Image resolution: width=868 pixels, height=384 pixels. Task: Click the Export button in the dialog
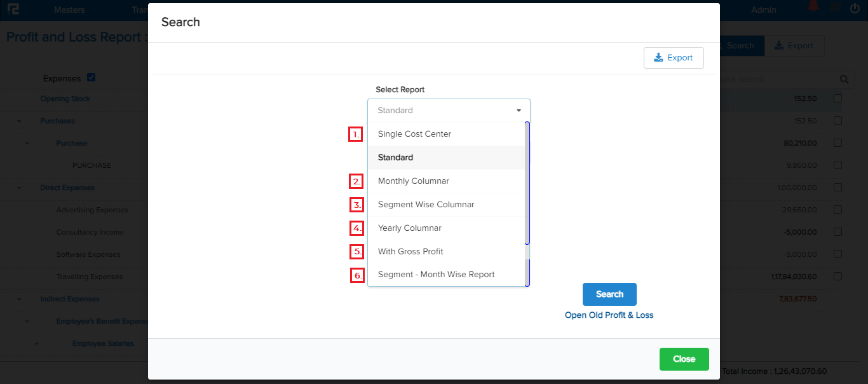pos(673,58)
